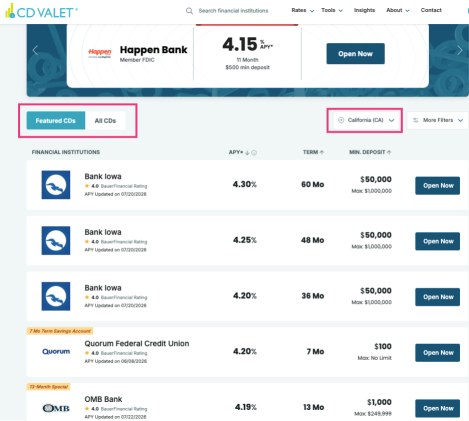The width and height of the screenshot is (469, 421).
Task: Open the Rates menu
Action: coord(303,10)
